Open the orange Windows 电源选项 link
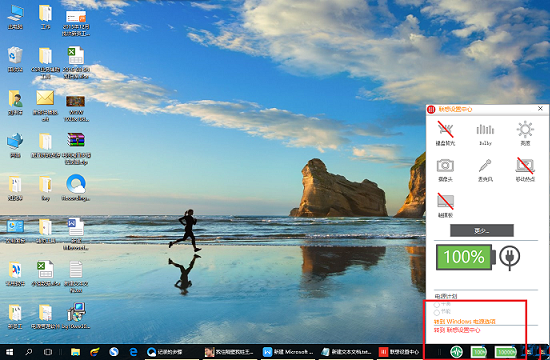The image size is (550, 360). coord(465,321)
